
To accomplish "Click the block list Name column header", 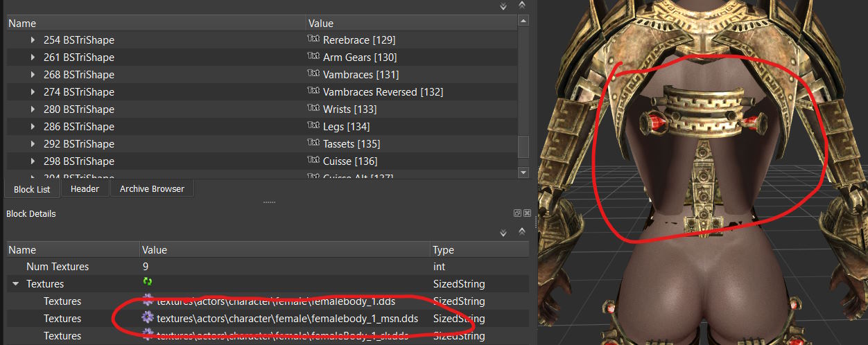I will [x=156, y=24].
